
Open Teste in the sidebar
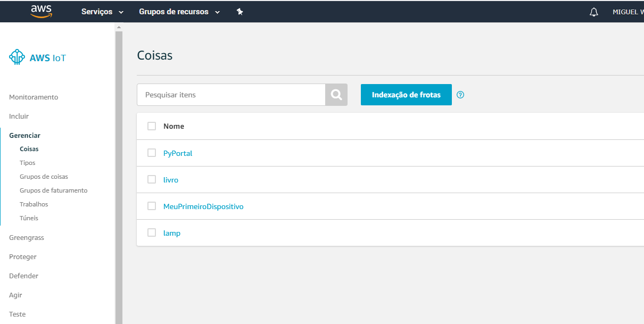coord(17,314)
